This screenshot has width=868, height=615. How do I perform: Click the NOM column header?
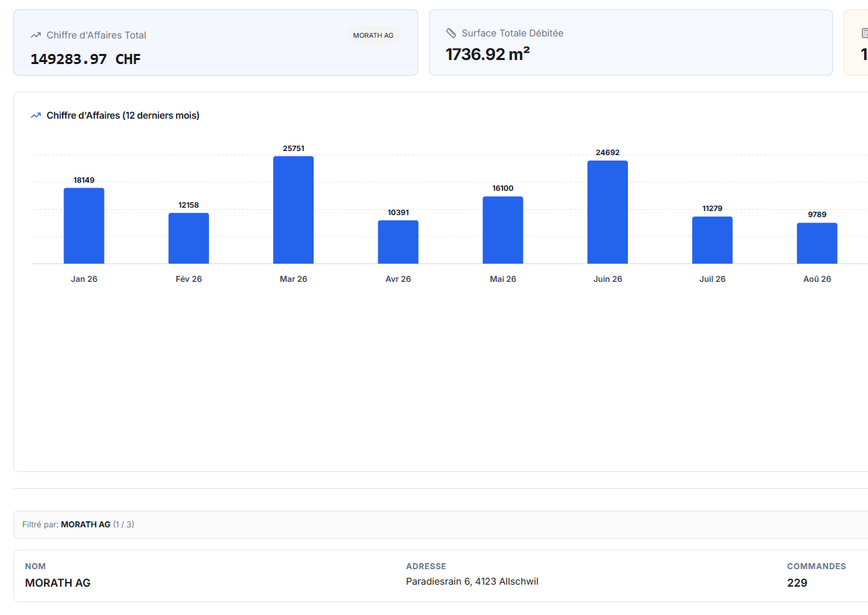[x=36, y=566]
